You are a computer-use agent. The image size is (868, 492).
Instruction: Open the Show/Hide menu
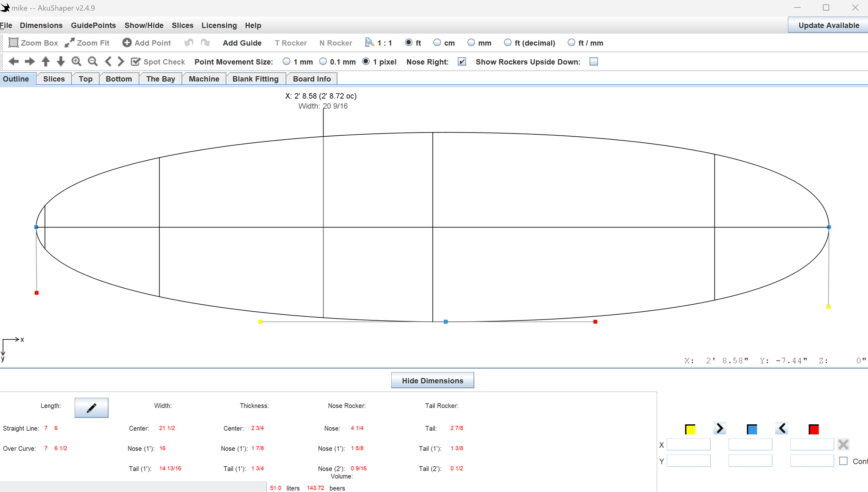pos(144,25)
